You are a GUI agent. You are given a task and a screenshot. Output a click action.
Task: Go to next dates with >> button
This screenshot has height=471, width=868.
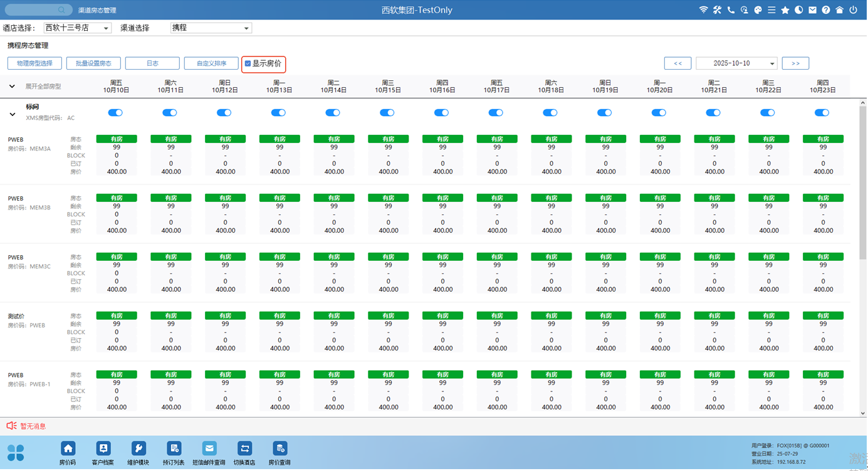pos(795,63)
